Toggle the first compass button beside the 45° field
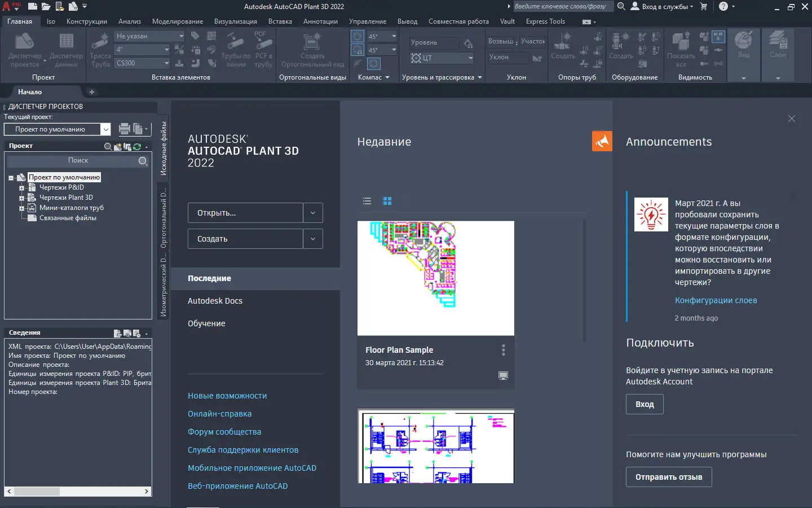 click(358, 37)
